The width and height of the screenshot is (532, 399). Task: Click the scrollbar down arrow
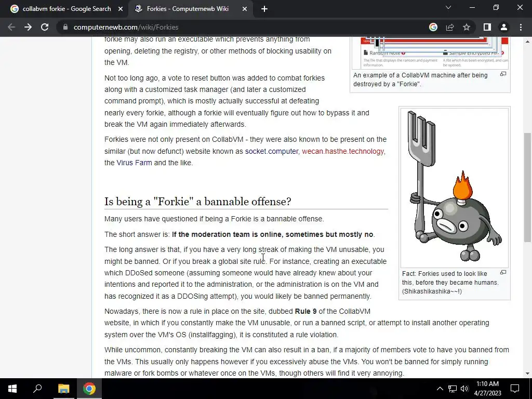pos(527,374)
